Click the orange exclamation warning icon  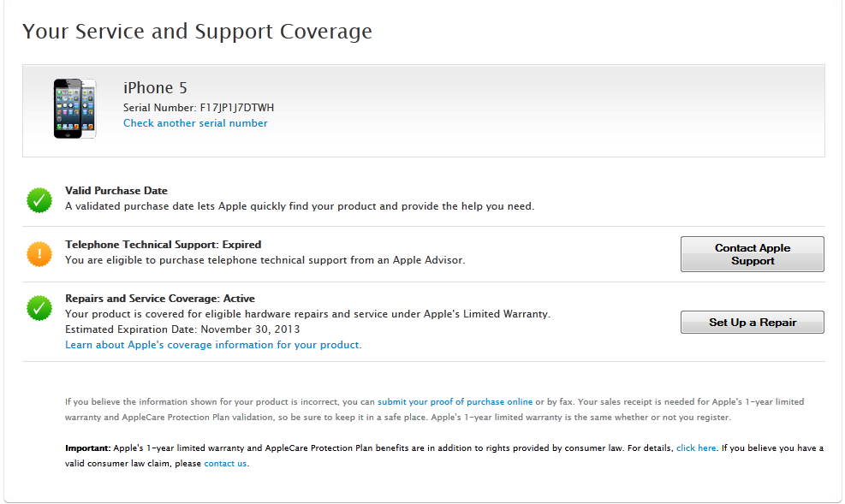(x=39, y=254)
